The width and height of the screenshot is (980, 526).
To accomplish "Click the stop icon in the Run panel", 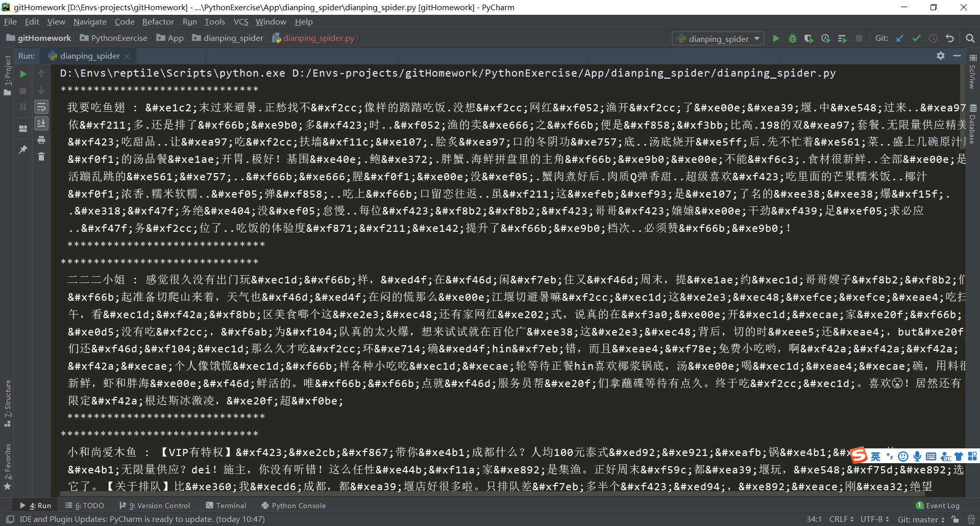I will [23, 90].
